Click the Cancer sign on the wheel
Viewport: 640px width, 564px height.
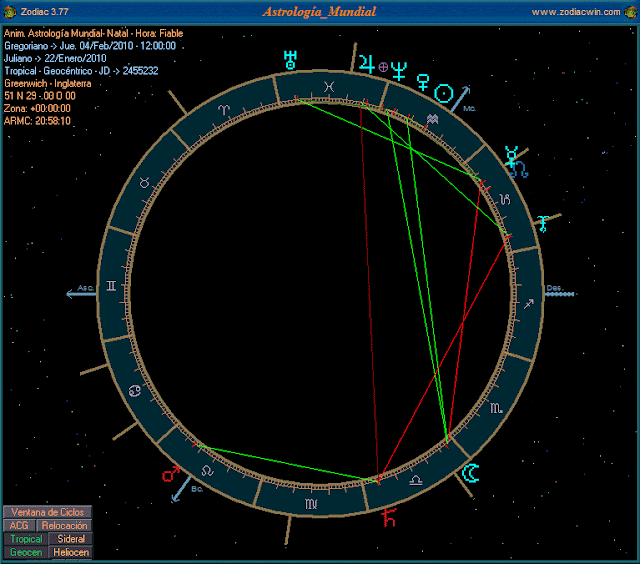[x=135, y=391]
